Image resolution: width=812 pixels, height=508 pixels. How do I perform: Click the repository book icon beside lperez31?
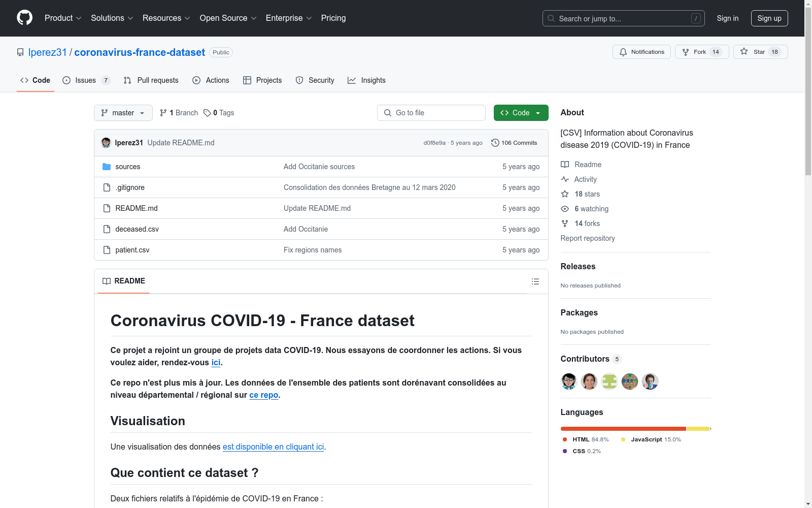tap(20, 52)
